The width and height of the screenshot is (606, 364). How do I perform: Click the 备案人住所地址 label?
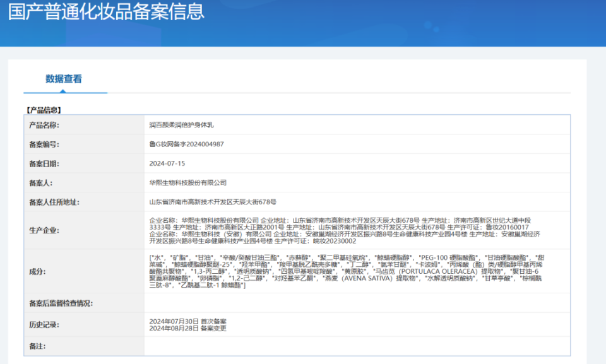tap(54, 202)
